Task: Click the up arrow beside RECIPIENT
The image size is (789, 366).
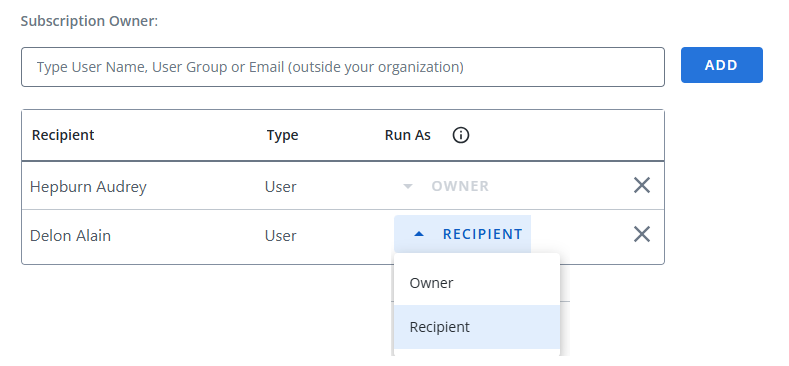Action: tap(419, 234)
